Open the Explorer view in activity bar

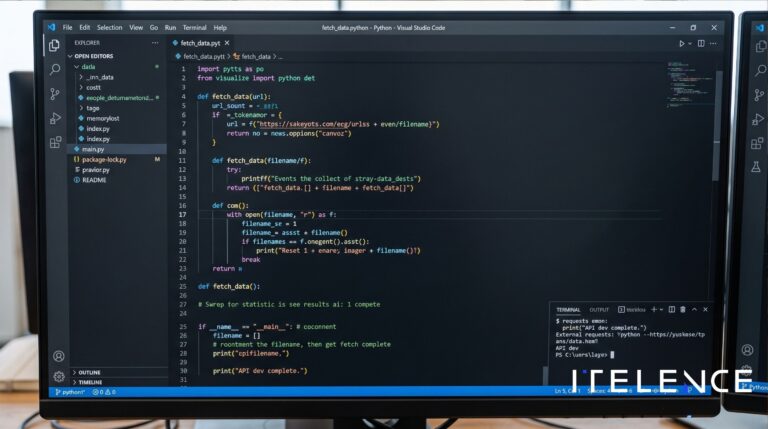tap(54, 46)
